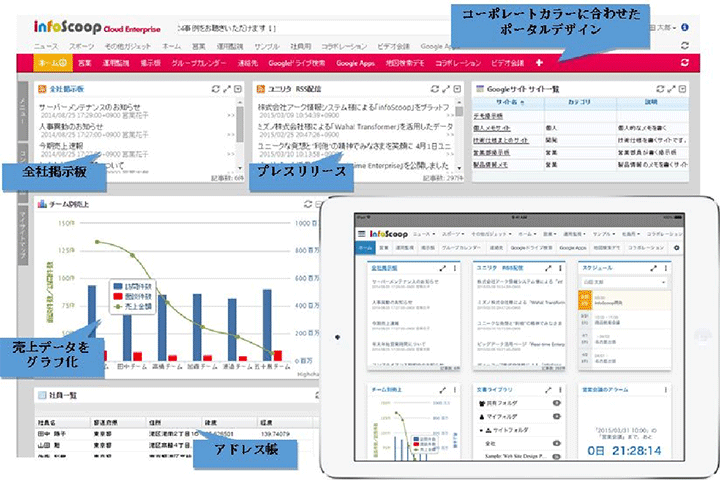Open the user name dropdown in the header
720x480 pixels.
coord(662,28)
